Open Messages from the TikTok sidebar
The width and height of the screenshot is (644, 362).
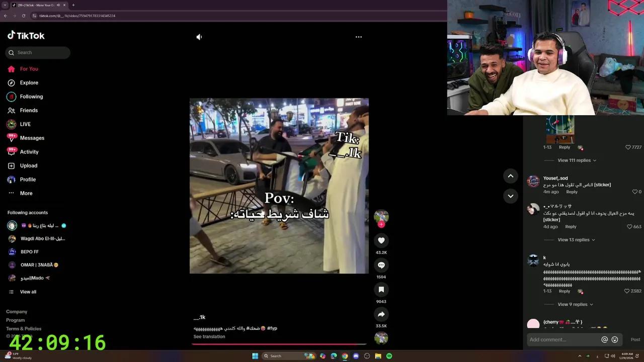pos(32,138)
